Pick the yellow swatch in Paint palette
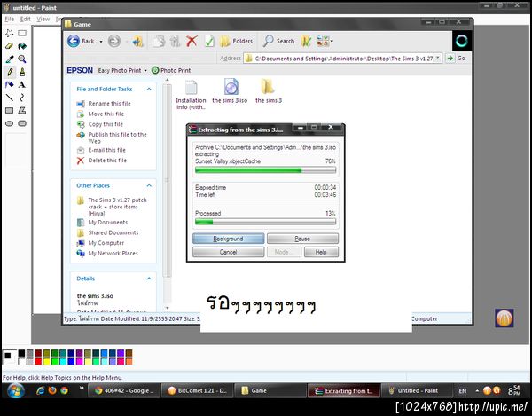The image size is (532, 416). tap(46, 361)
